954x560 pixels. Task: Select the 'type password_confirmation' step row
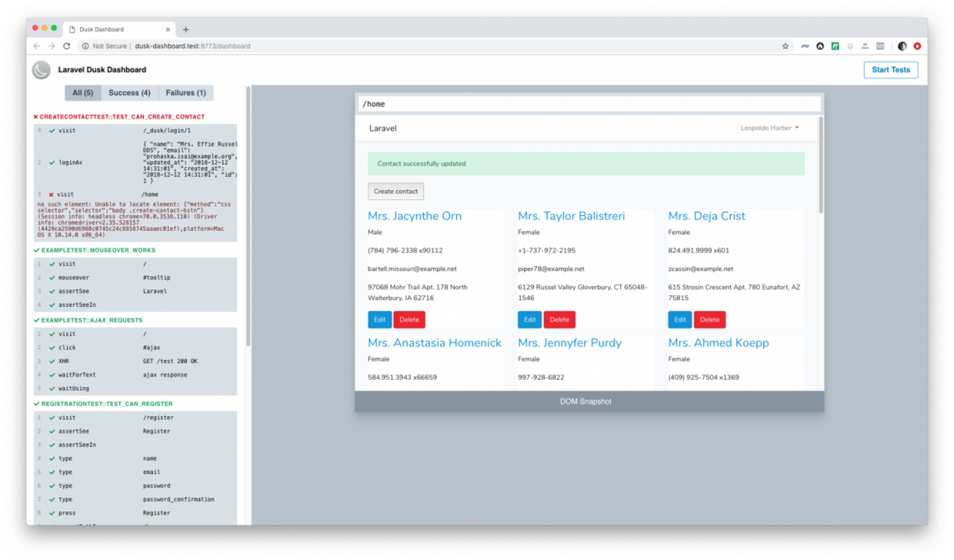click(x=135, y=499)
